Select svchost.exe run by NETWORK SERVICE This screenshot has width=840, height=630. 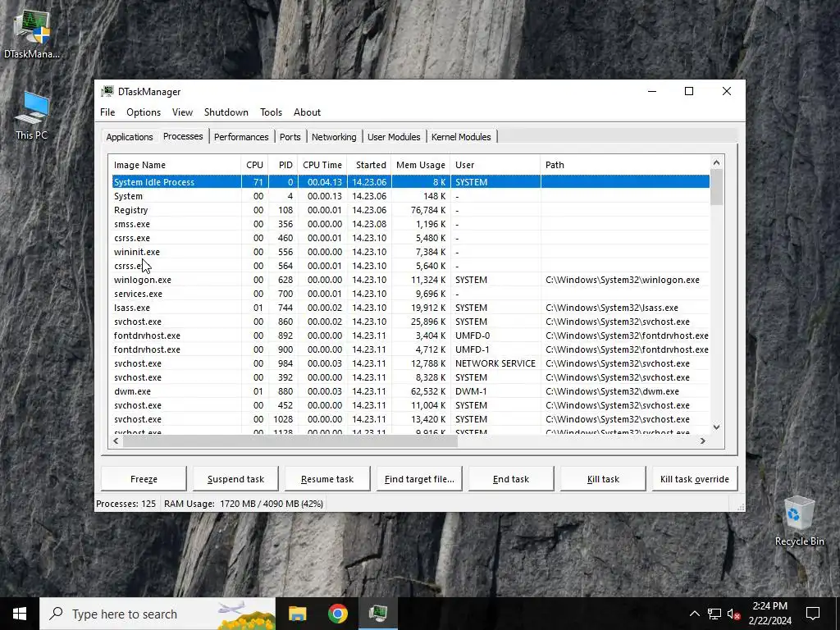tap(411, 363)
